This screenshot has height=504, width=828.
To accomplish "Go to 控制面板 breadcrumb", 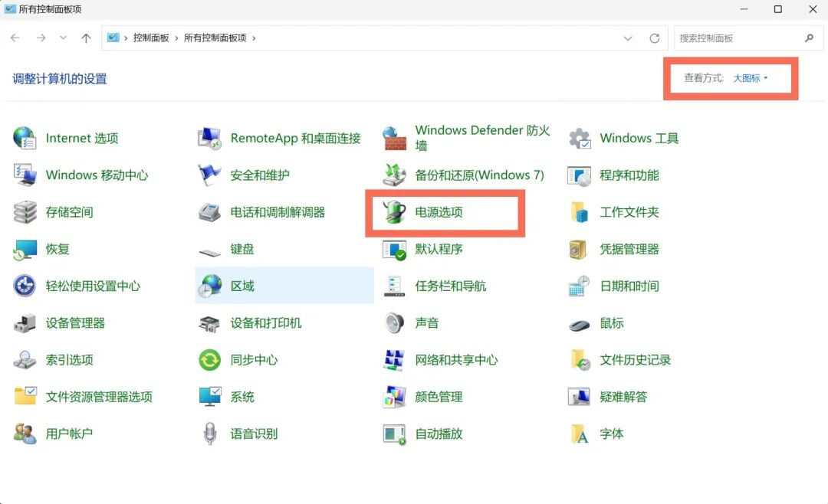I will point(151,38).
